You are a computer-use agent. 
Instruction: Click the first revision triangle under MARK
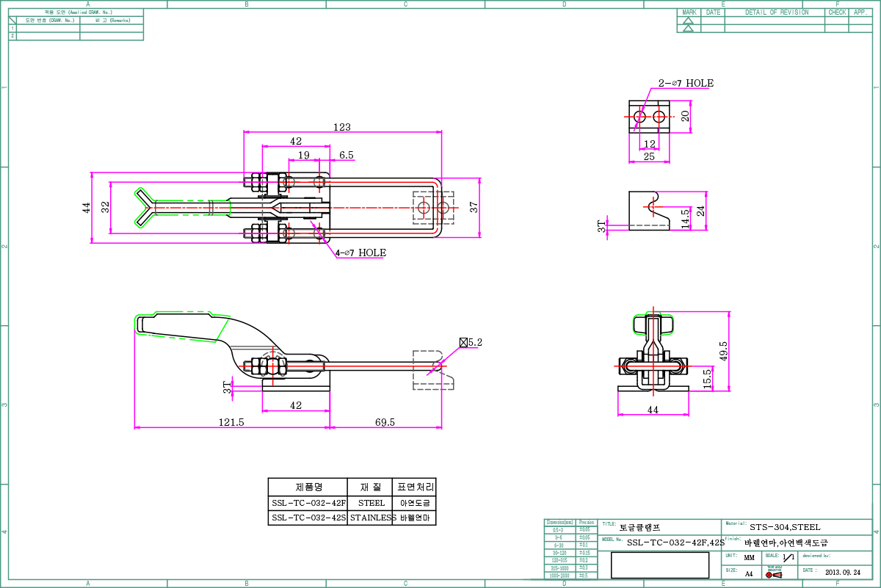(688, 21)
